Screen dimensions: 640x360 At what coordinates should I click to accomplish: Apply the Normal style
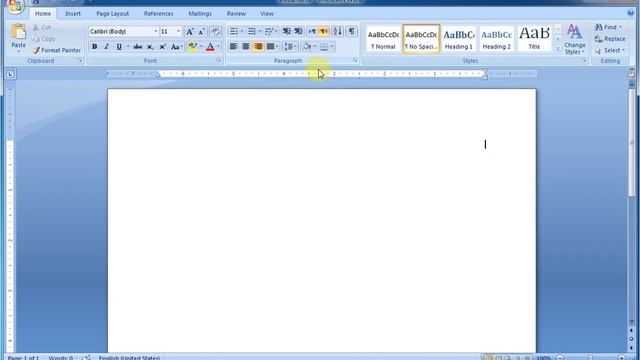point(383,39)
